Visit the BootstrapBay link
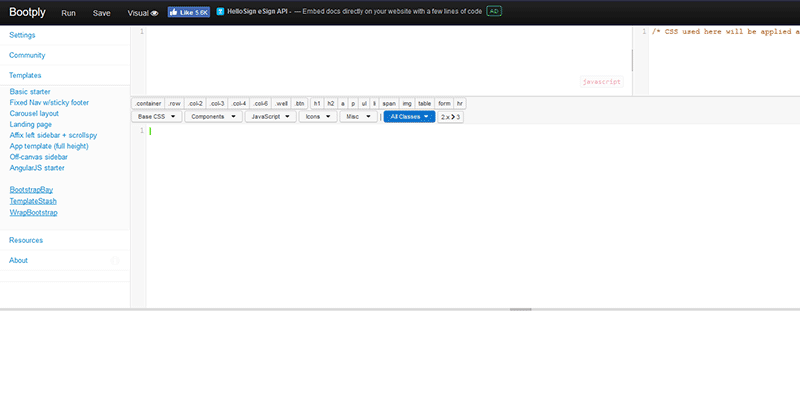 click(x=31, y=190)
